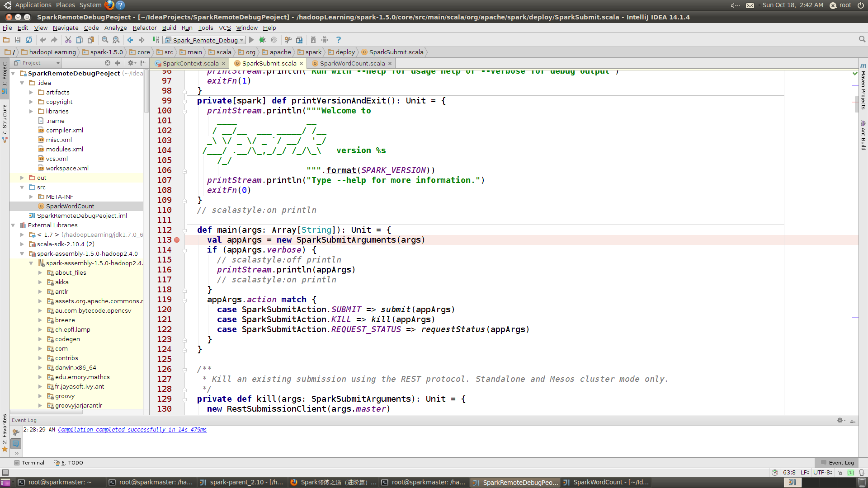This screenshot has height=488, width=868.
Task: Run Spark_Remote_Debug with the play icon
Action: tap(252, 40)
